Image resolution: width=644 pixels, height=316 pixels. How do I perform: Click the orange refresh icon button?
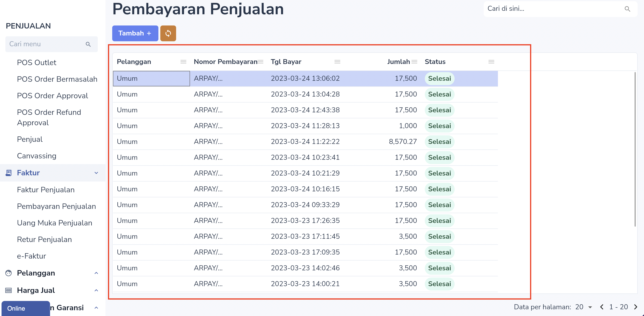tap(168, 33)
